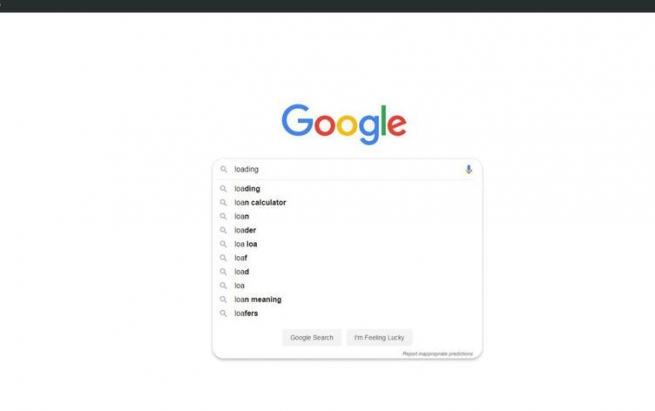Click the magnifier icon beside 'loa loa'
The width and height of the screenshot is (655, 411).
[x=223, y=244]
